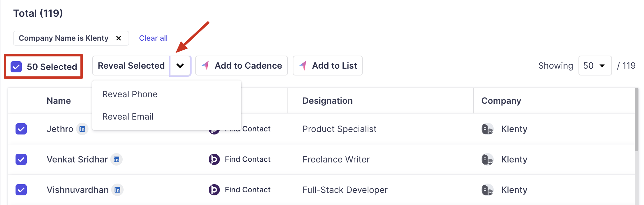Screen dimensions: 644x205
Task: Click the Add to List button
Action: click(328, 66)
